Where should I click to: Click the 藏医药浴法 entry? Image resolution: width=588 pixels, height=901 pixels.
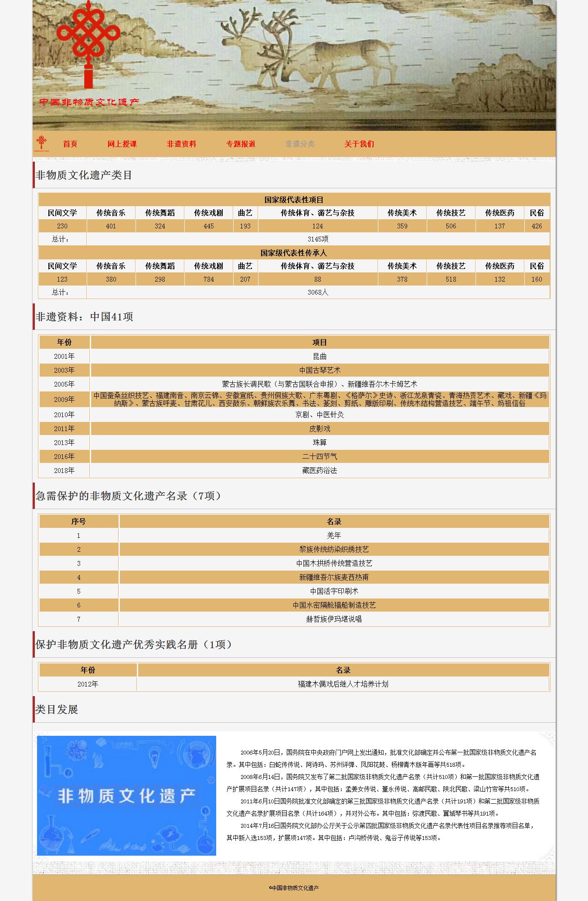tap(320, 470)
